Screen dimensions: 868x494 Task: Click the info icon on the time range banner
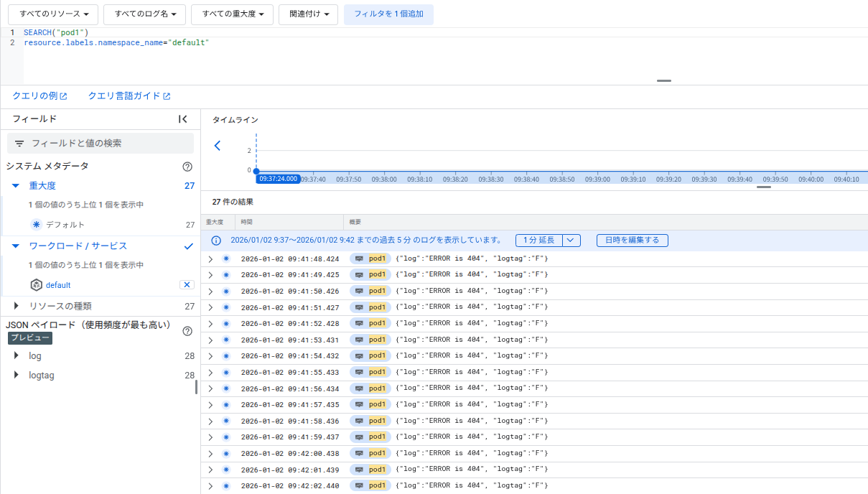click(216, 240)
